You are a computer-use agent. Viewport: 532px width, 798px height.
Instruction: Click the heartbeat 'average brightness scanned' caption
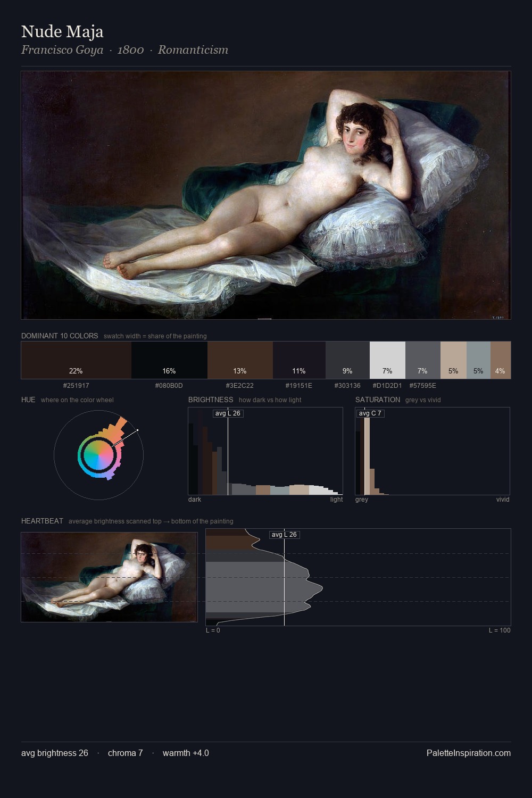[151, 521]
